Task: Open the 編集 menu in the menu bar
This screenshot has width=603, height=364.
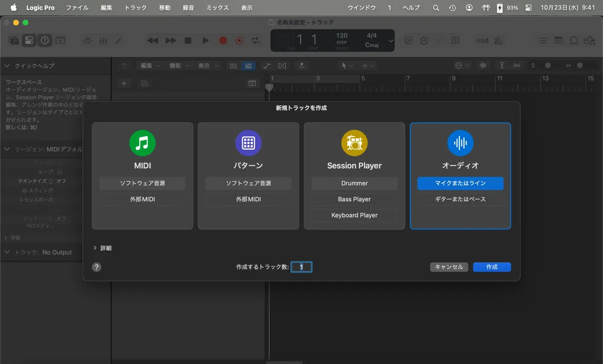Action: click(x=106, y=8)
